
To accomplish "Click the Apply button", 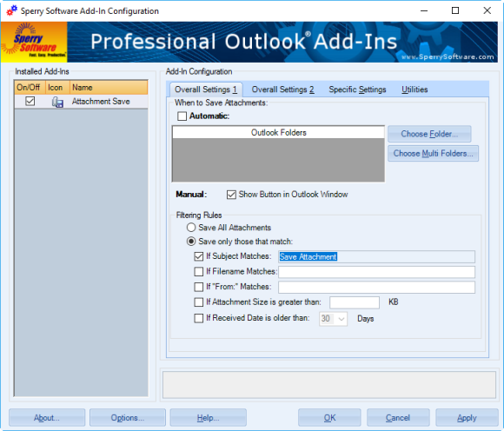I will click(x=467, y=417).
